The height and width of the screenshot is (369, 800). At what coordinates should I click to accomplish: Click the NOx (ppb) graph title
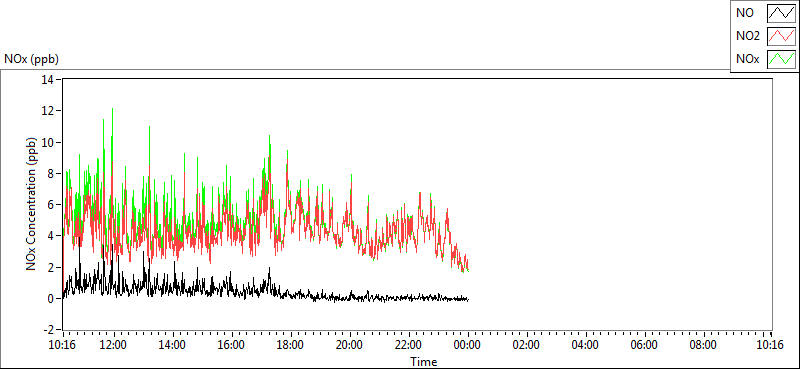pyautogui.click(x=31, y=59)
